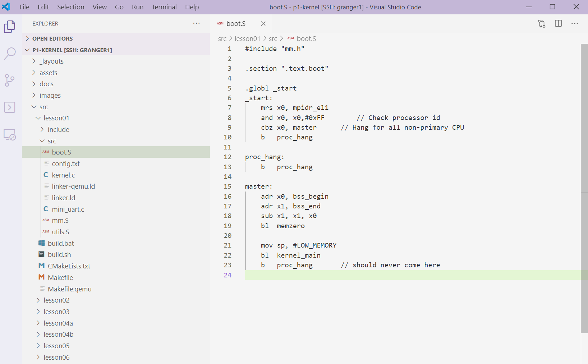The width and height of the screenshot is (588, 364).
Task: Expand the include folder
Action: [x=116, y=130]
